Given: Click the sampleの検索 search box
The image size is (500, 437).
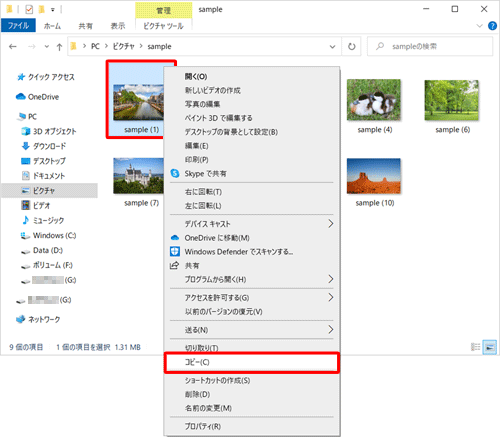Looking at the screenshot, I should 430,46.
